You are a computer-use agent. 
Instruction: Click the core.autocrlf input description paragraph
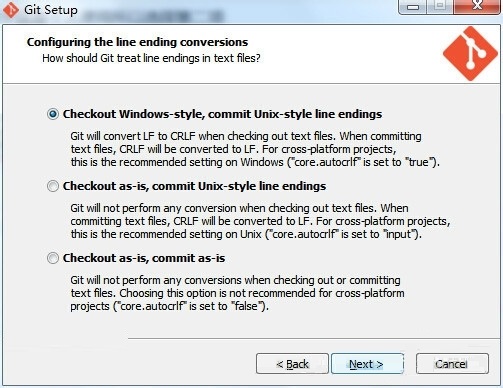pos(260,221)
